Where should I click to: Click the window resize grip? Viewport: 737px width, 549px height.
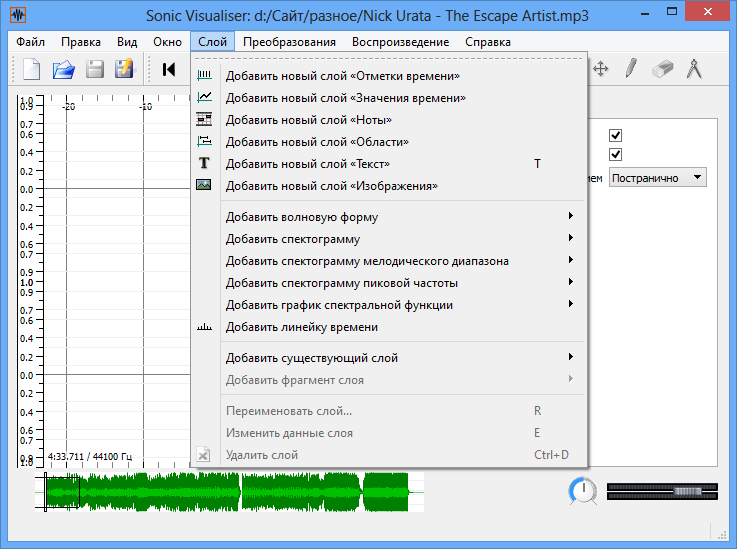(x=722, y=535)
